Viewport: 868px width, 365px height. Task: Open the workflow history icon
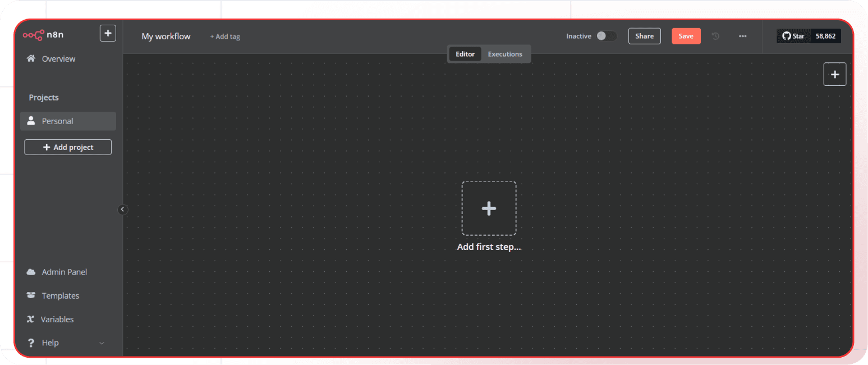715,36
